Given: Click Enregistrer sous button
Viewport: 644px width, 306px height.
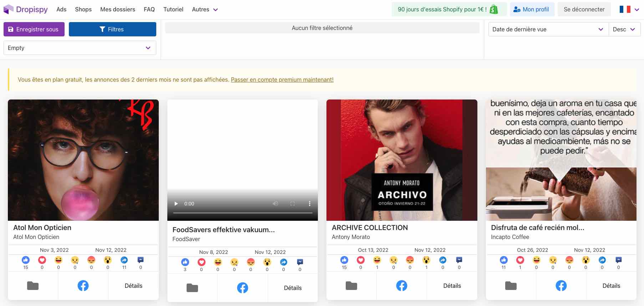Looking at the screenshot, I should (34, 29).
